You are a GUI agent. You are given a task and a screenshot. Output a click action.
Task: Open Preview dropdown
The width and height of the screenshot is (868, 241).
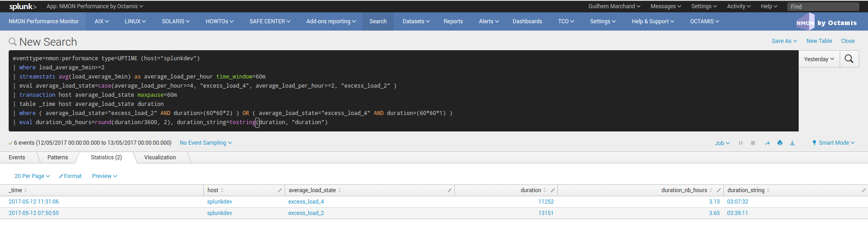click(x=104, y=176)
